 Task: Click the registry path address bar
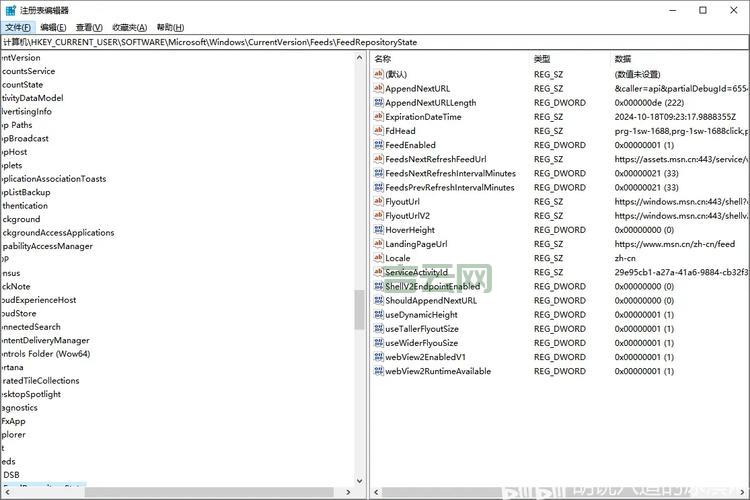tap(375, 42)
